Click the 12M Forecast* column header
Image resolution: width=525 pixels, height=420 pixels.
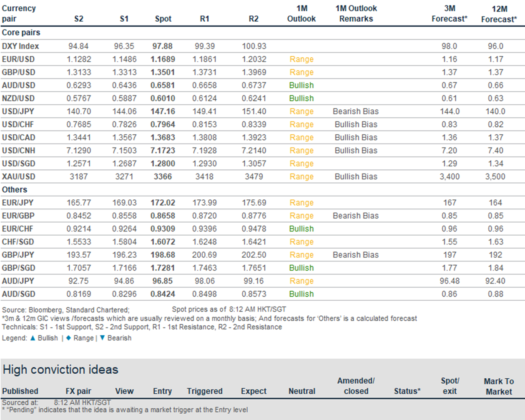tap(499, 14)
